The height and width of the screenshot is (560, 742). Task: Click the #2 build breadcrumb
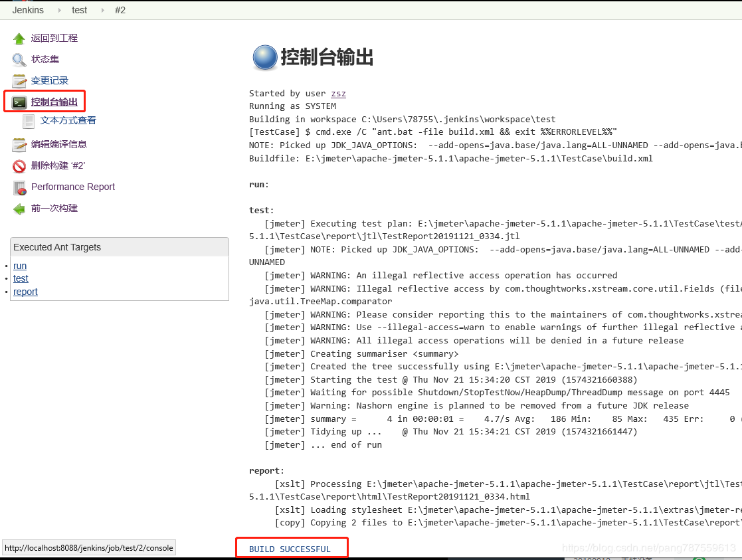tap(120, 10)
